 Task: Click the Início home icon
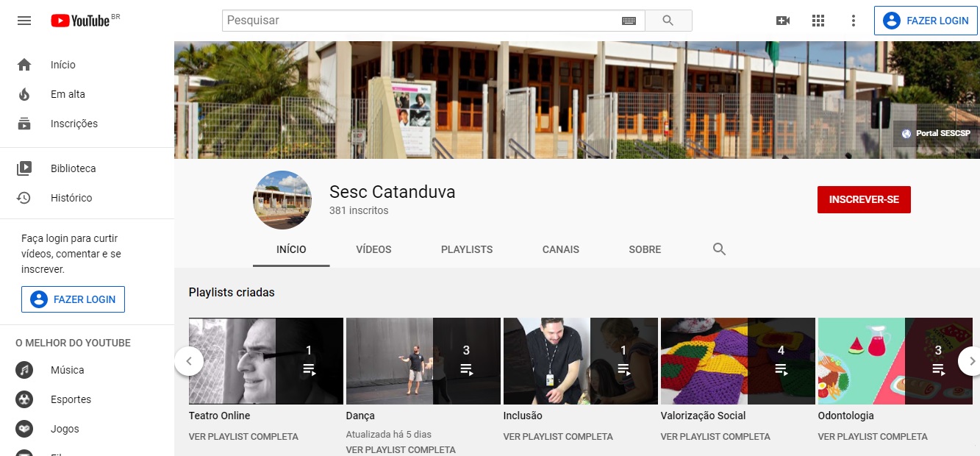pyautogui.click(x=24, y=65)
